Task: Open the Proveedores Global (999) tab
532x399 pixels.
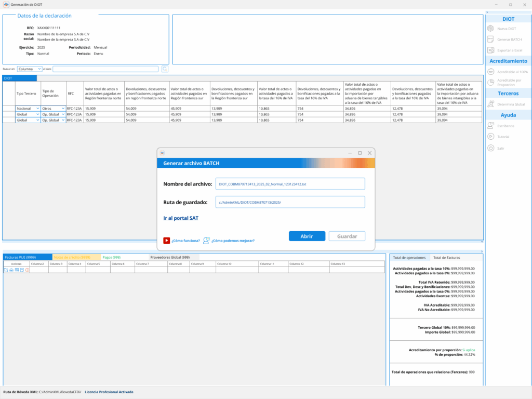Action: coord(170,257)
